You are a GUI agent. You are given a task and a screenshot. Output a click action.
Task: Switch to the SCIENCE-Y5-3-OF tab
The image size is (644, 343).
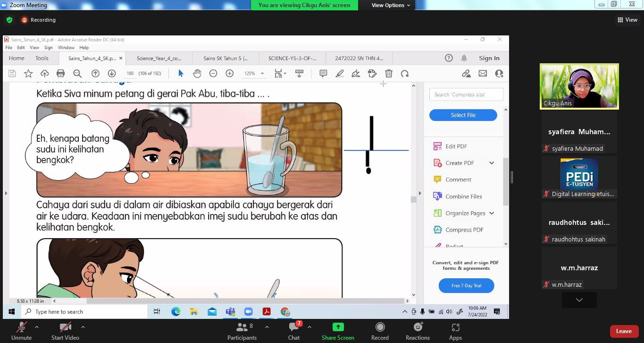292,59
